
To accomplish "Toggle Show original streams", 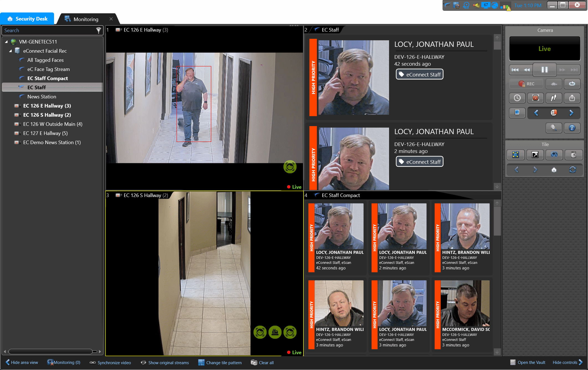I will point(165,363).
